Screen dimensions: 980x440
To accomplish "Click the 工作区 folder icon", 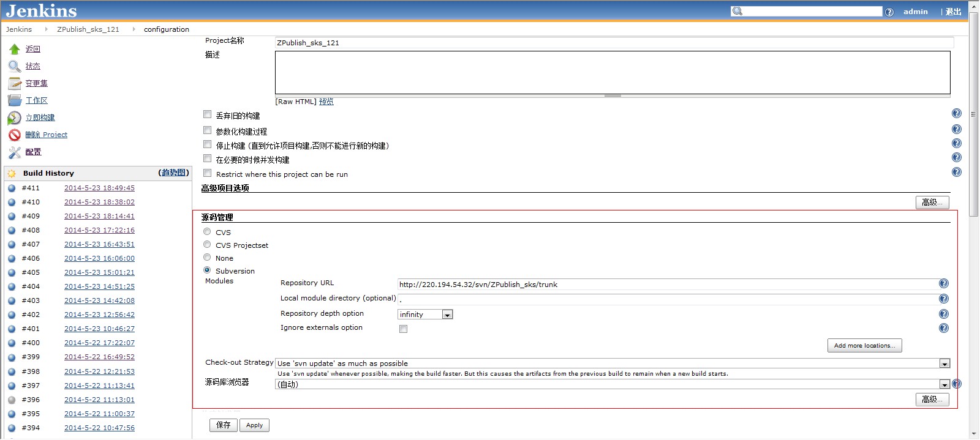I will (x=15, y=100).
